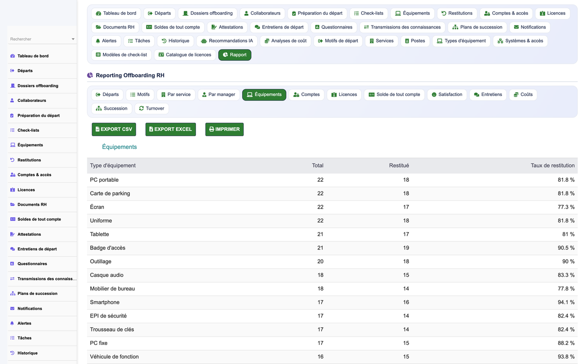Open the Postes top tab
The image size is (588, 364).
[x=415, y=41]
